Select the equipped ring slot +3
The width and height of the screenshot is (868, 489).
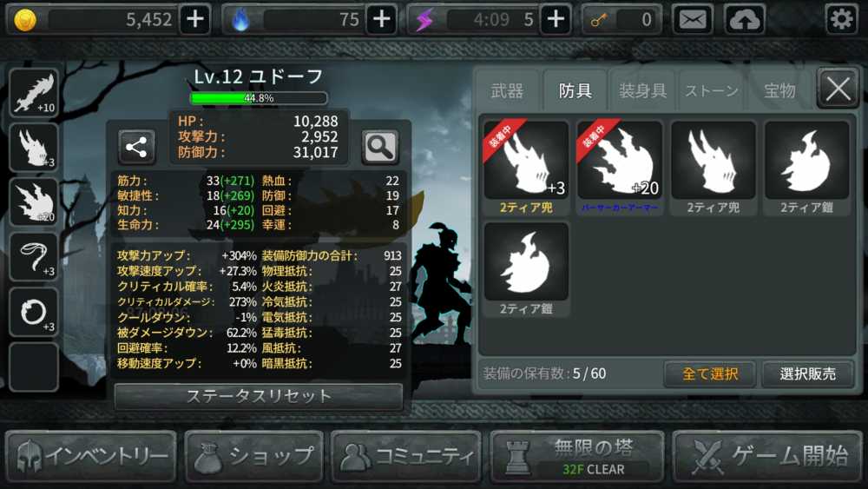(34, 311)
